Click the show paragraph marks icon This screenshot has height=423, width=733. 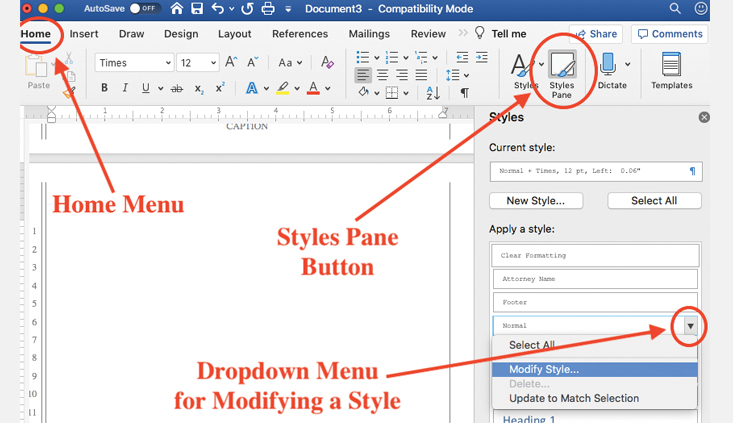(464, 93)
